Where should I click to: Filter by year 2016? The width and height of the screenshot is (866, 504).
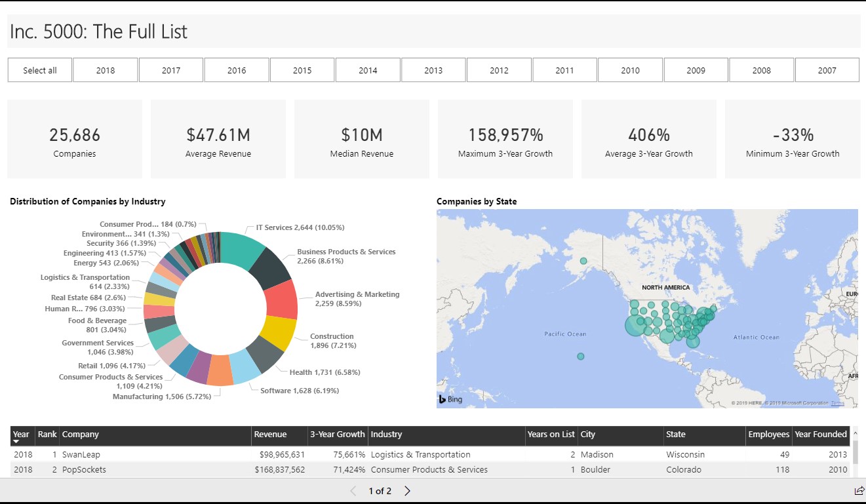[x=237, y=70]
